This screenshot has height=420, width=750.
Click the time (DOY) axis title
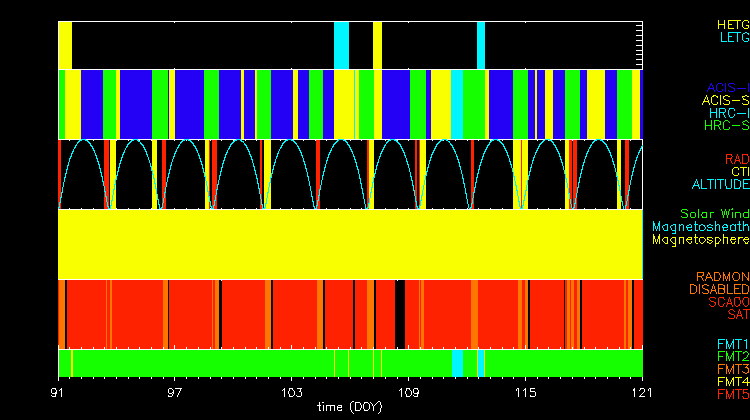[351, 407]
